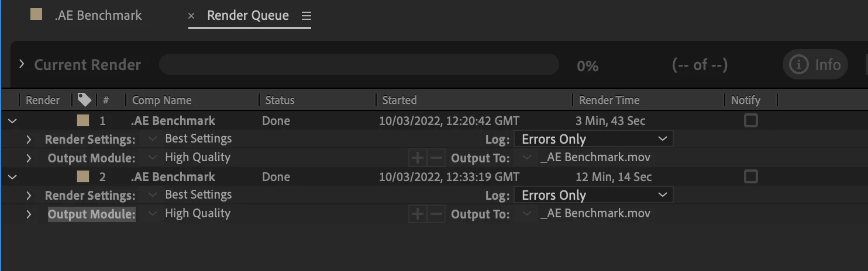
Task: Click minus icon for second output module
Action: click(x=436, y=214)
